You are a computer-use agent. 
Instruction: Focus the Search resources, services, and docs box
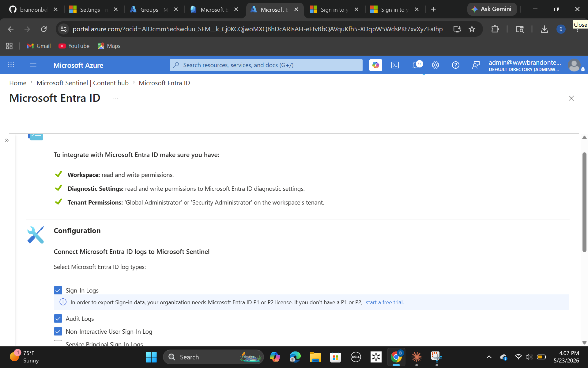tap(266, 65)
